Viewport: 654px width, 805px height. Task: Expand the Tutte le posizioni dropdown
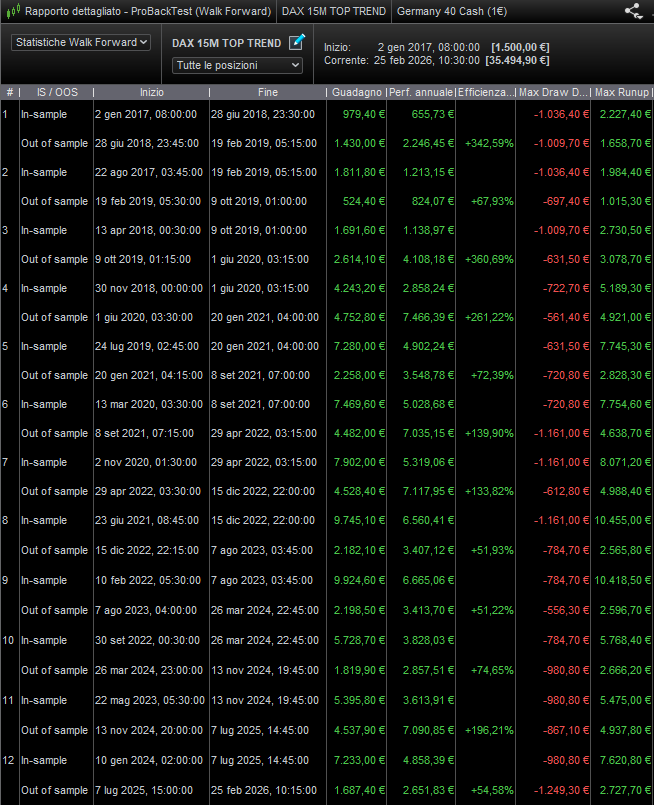(x=237, y=65)
